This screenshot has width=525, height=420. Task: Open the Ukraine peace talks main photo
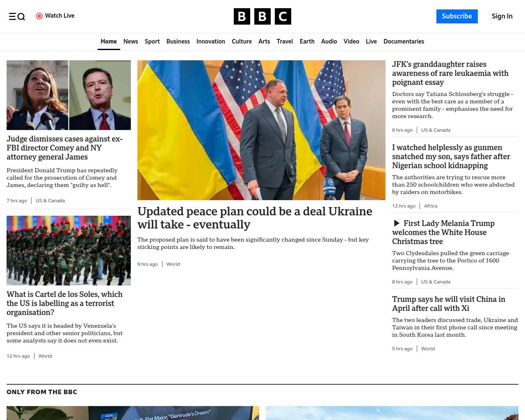(x=261, y=130)
